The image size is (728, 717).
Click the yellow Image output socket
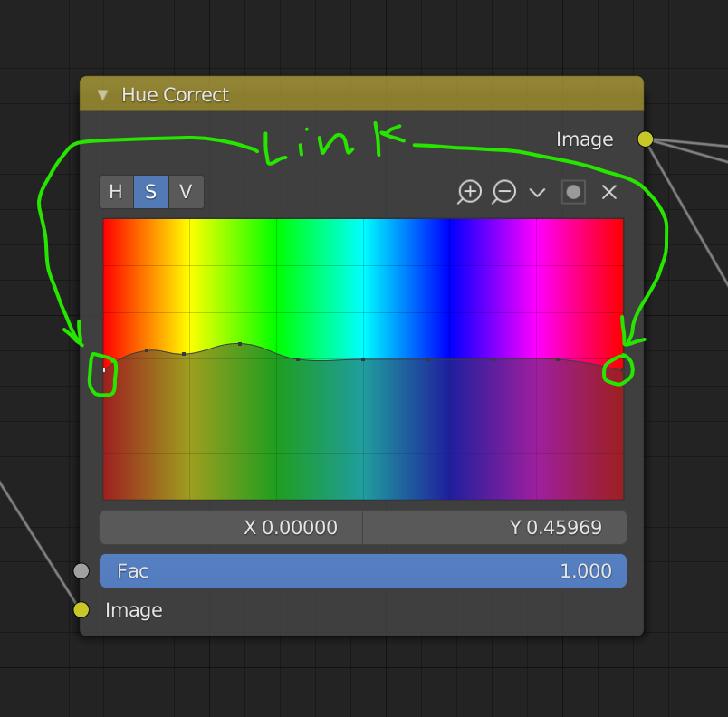coord(646,139)
